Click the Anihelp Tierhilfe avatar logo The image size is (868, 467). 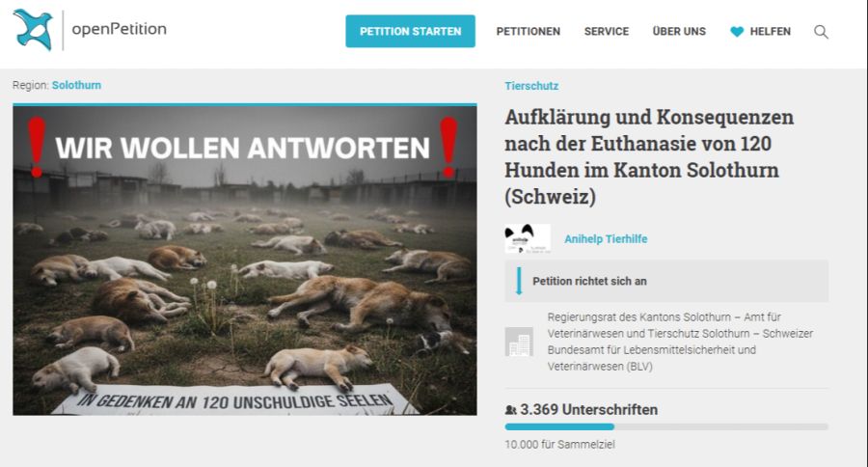point(528,238)
